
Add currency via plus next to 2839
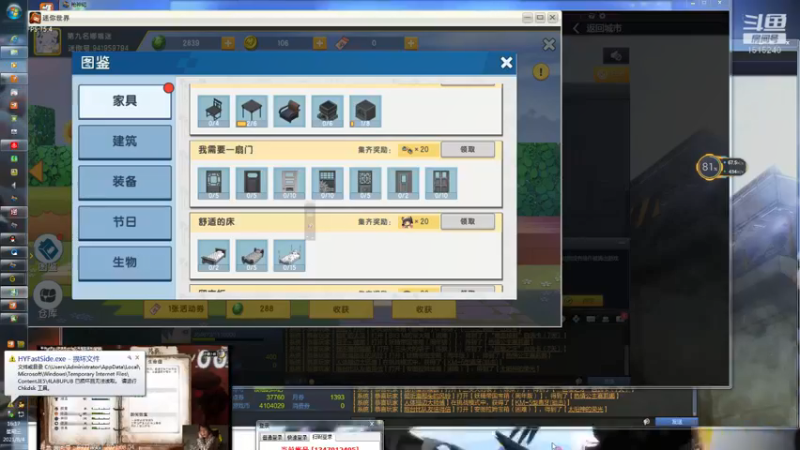pyautogui.click(x=228, y=43)
